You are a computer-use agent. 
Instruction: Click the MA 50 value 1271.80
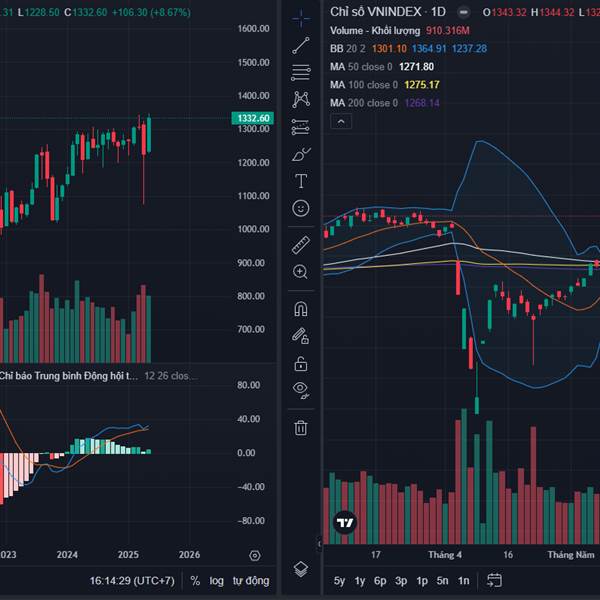pyautogui.click(x=416, y=67)
